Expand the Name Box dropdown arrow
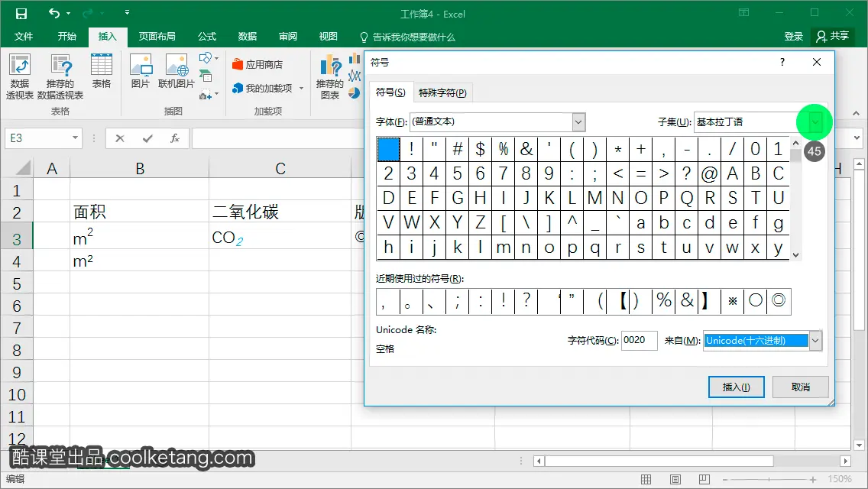Viewport: 868px width, 489px height. pos(75,138)
